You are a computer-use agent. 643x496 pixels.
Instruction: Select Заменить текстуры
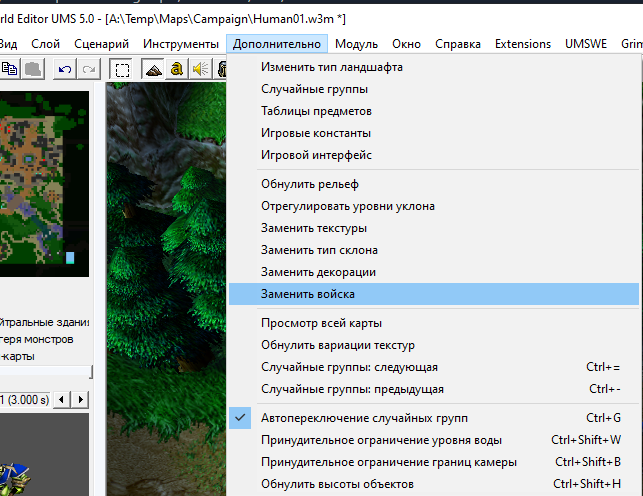point(434,228)
